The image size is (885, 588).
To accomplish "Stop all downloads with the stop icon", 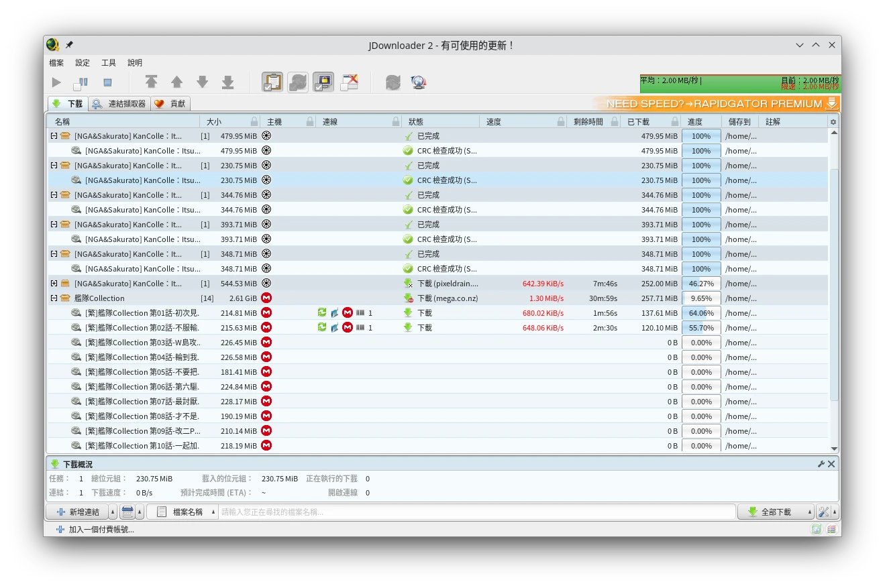I will click(107, 82).
